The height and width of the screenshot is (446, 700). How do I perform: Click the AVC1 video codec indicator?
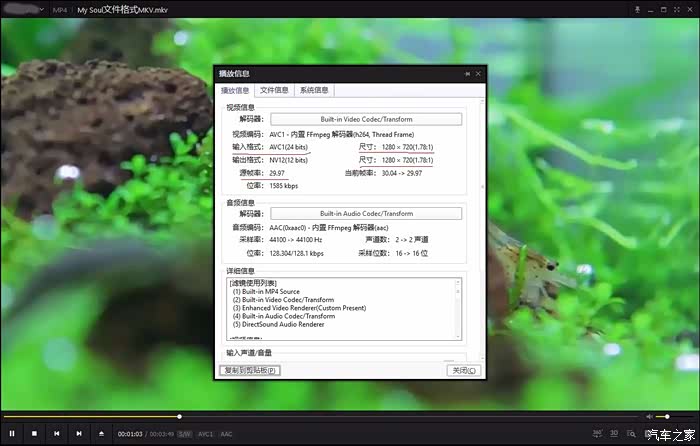[x=205, y=434]
